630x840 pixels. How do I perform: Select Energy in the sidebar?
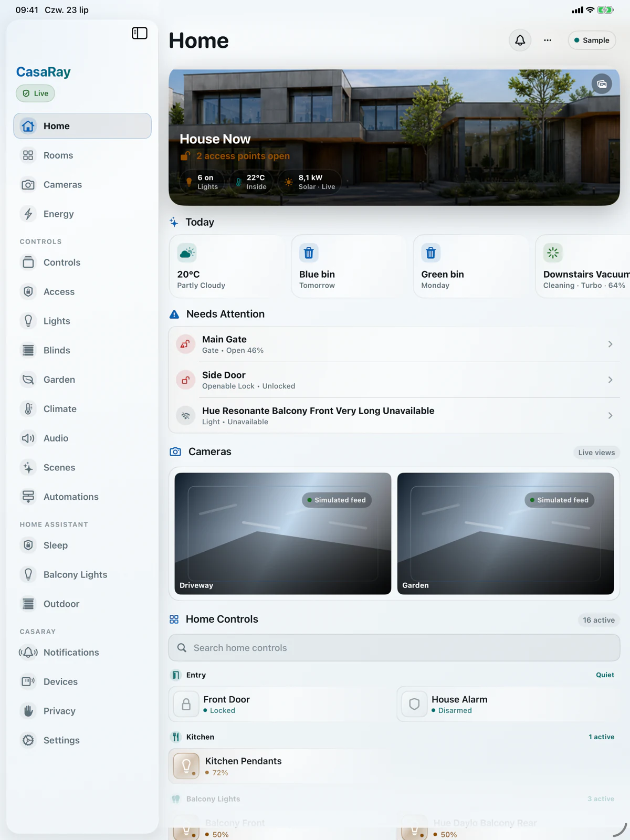[x=82, y=214]
